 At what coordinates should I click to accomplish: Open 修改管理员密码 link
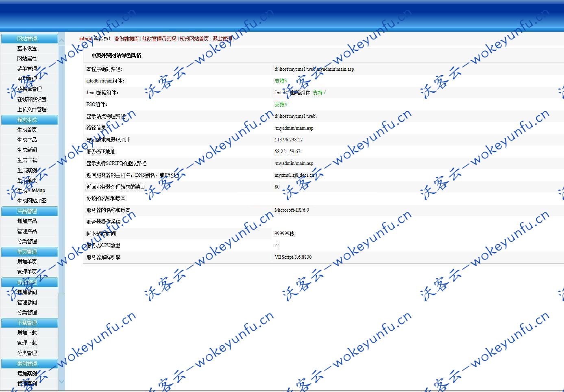159,39
